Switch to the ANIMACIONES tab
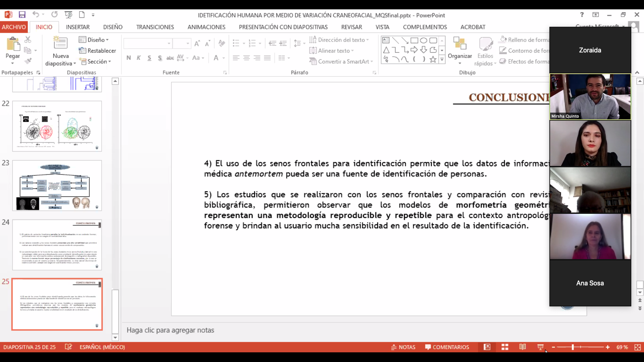 click(206, 27)
